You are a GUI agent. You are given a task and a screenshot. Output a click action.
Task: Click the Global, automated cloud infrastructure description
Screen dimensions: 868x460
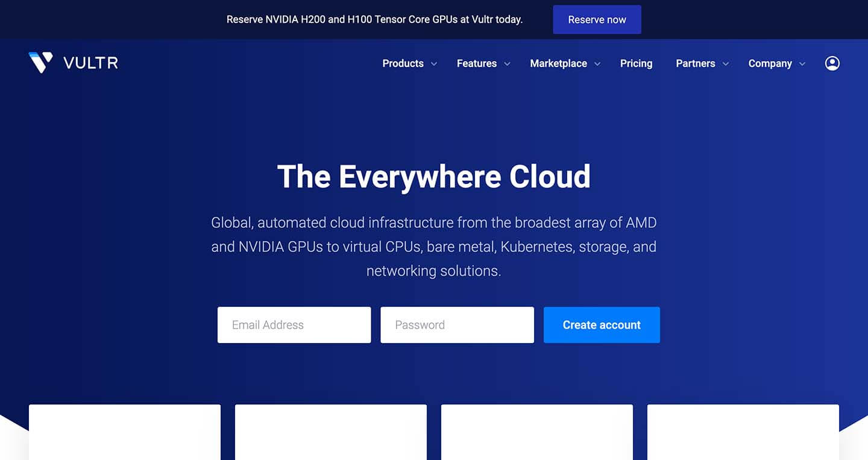[434, 247]
